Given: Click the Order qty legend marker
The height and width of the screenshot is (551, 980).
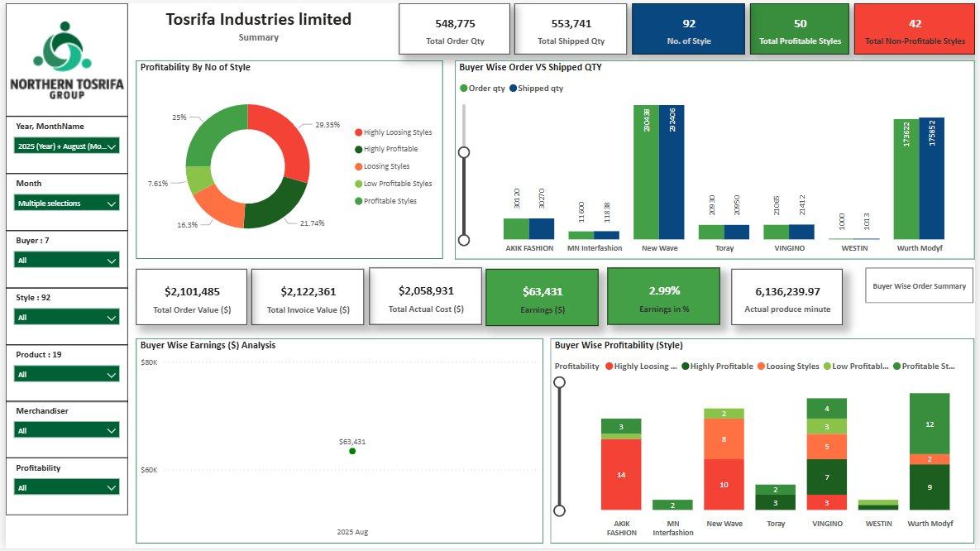Looking at the screenshot, I should coord(464,89).
